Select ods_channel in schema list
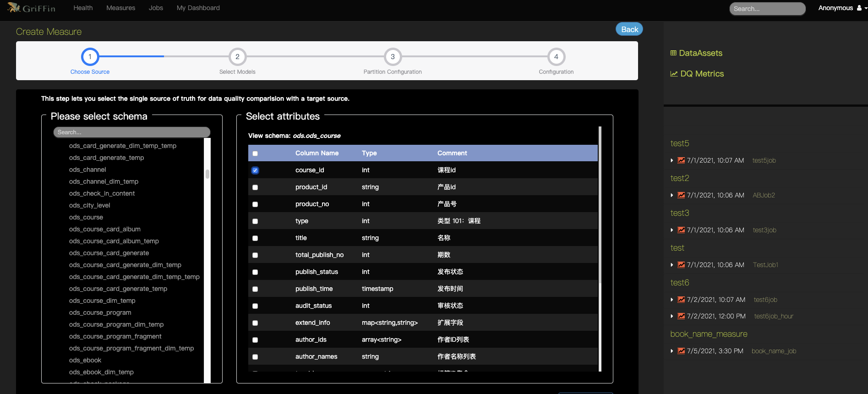 87,170
